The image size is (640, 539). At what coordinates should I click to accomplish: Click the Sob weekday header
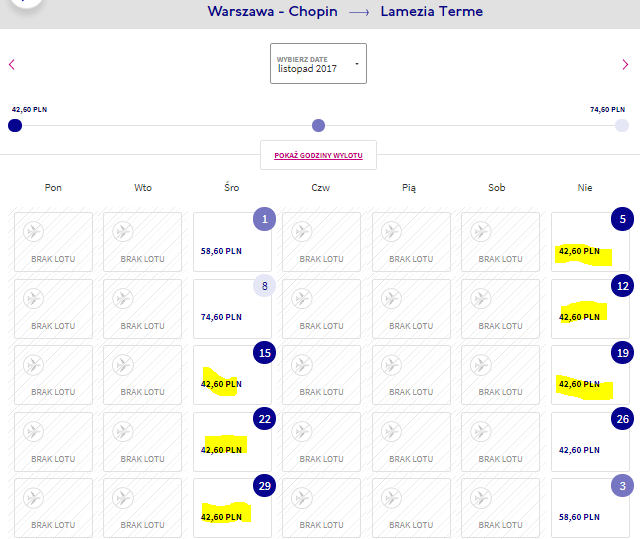point(497,188)
